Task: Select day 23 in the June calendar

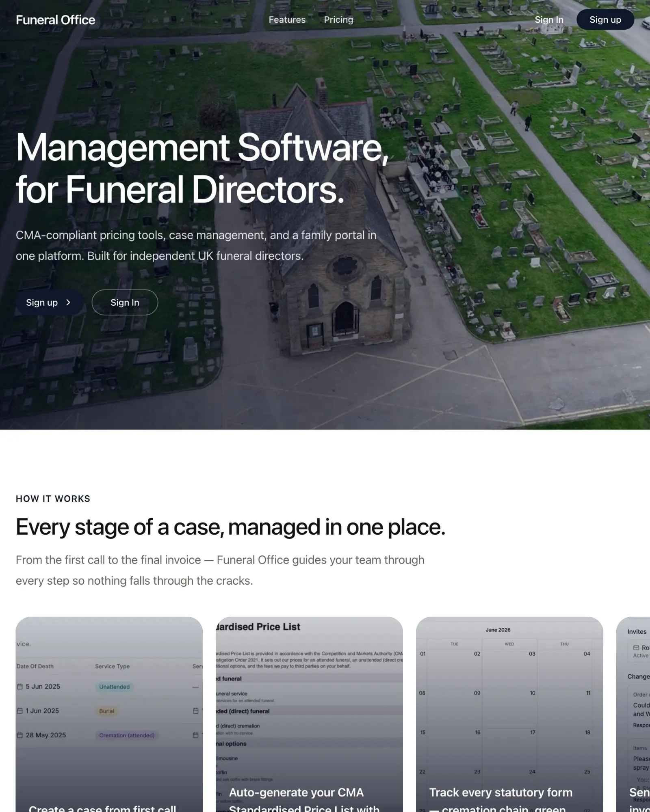Action: coord(477,771)
